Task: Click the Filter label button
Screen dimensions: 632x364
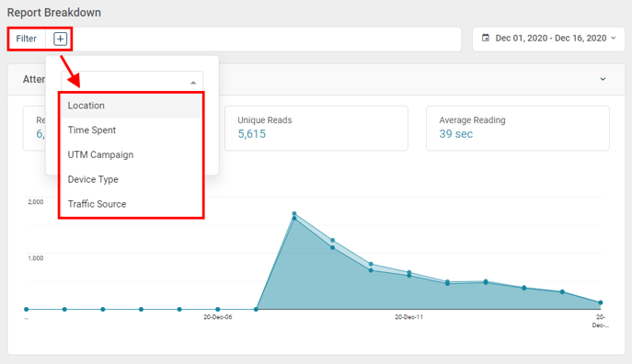Action: [26, 39]
